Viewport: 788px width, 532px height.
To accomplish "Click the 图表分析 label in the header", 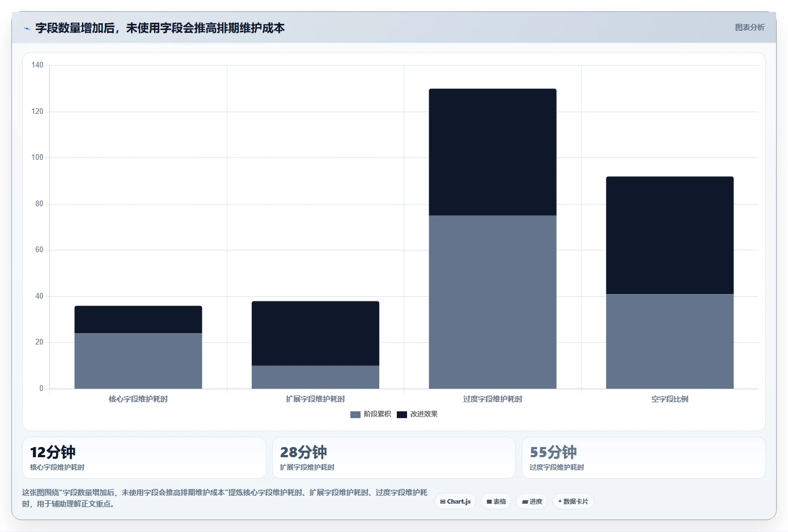I will pos(749,27).
